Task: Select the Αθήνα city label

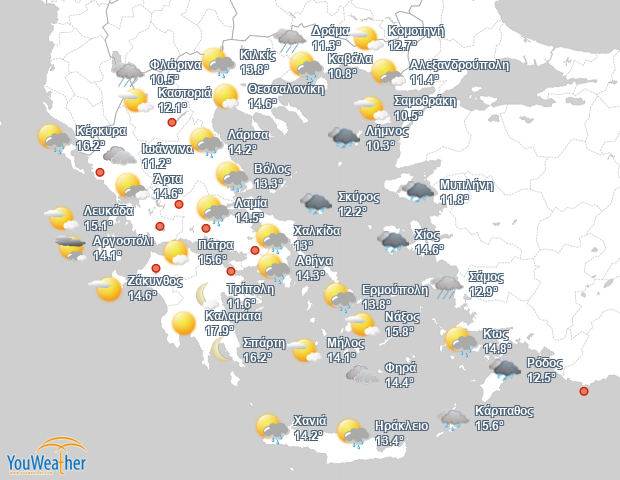Action: click(x=314, y=261)
